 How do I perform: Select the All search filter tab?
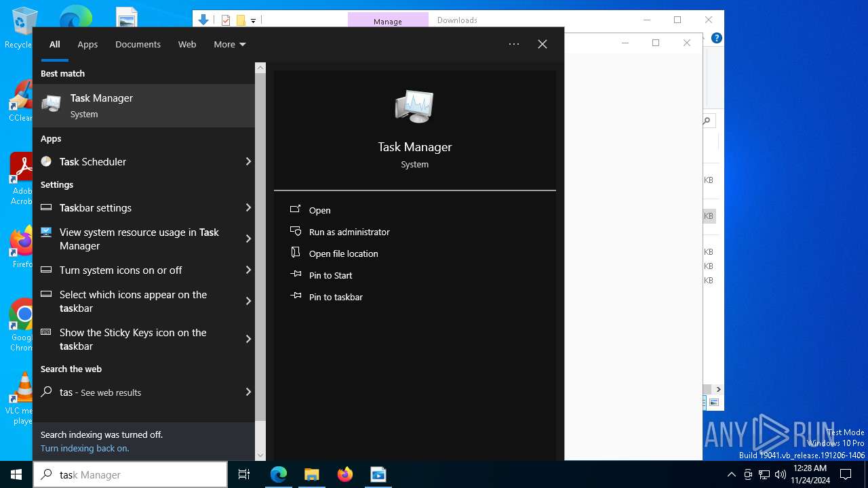coord(54,44)
